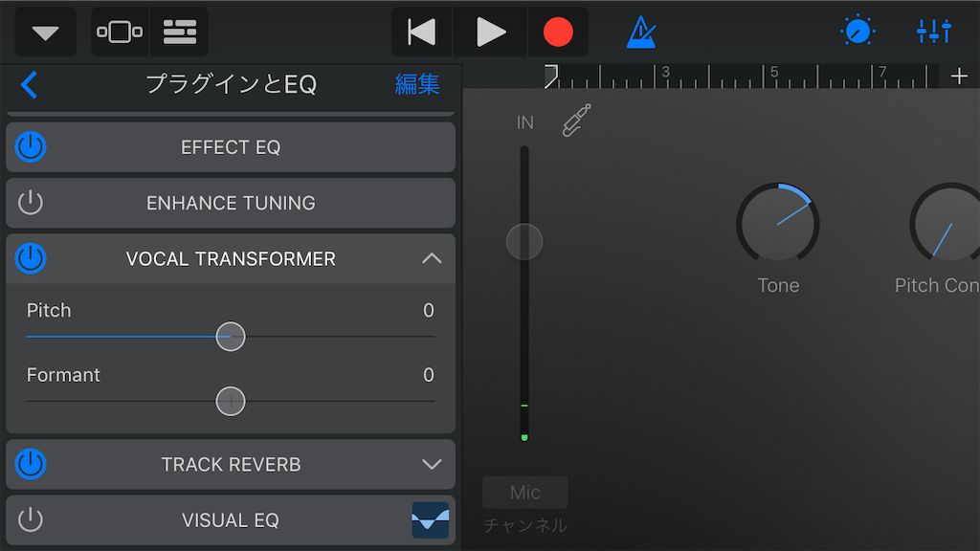Click the Pitch slider handle

[x=231, y=337]
